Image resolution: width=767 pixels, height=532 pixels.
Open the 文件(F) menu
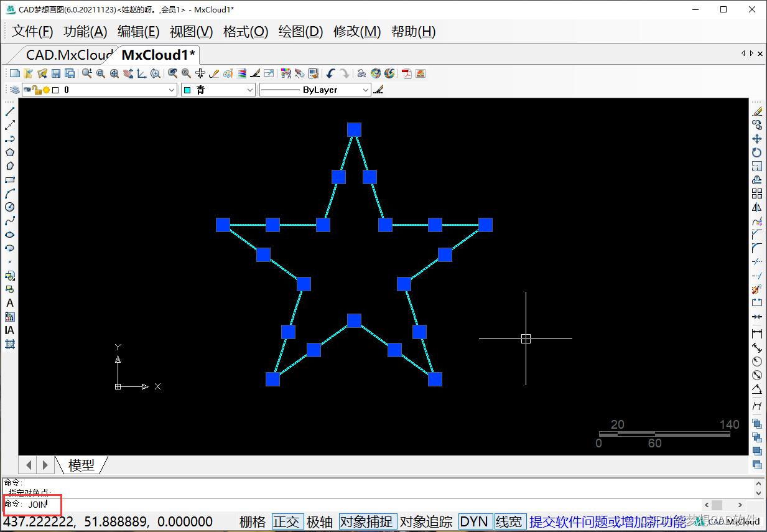pos(32,32)
